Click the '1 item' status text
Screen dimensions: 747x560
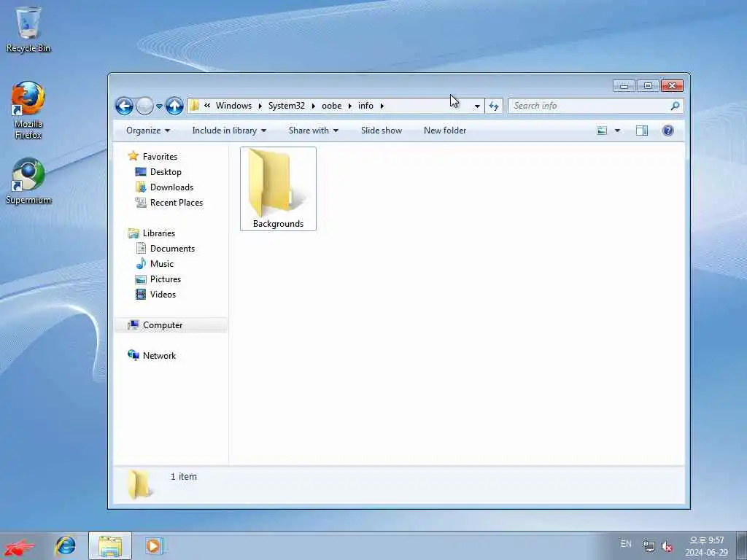(x=183, y=476)
